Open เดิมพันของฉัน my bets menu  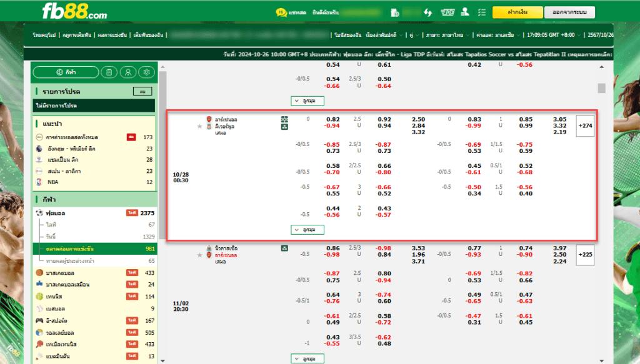(x=148, y=35)
